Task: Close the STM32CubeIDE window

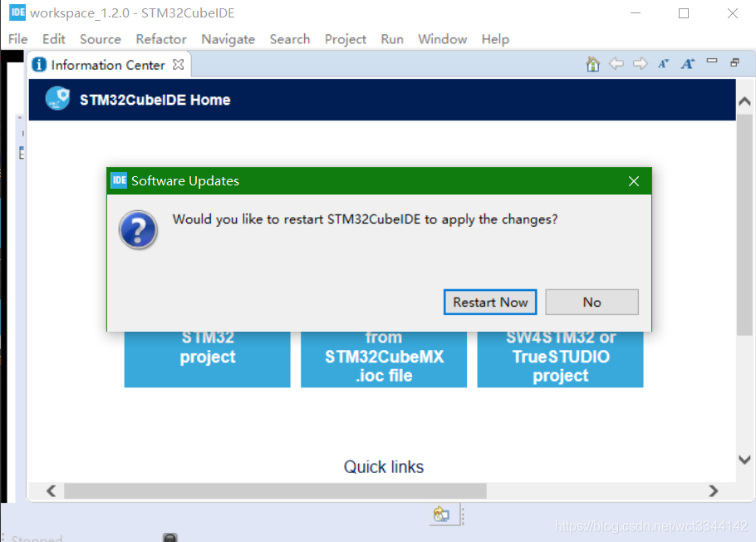Action: [733, 13]
